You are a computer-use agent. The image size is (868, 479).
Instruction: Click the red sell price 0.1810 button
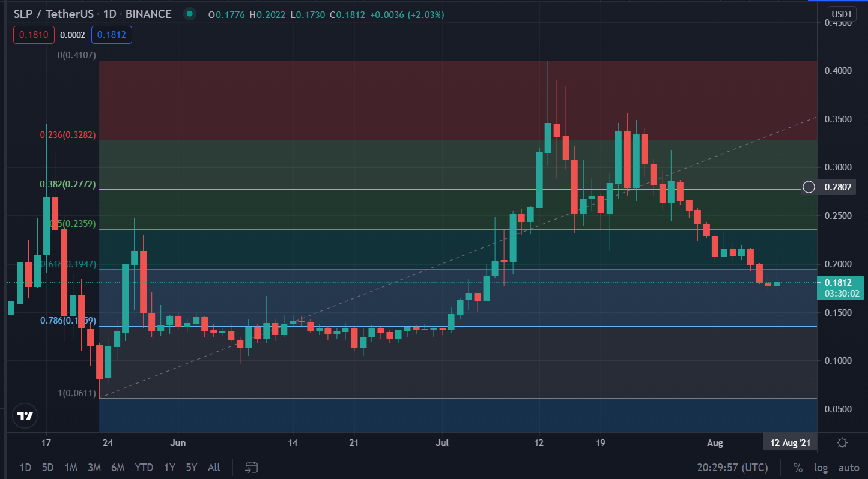pyautogui.click(x=34, y=35)
